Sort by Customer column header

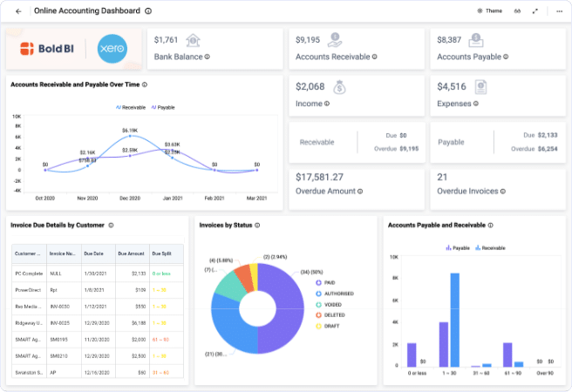[x=29, y=253]
